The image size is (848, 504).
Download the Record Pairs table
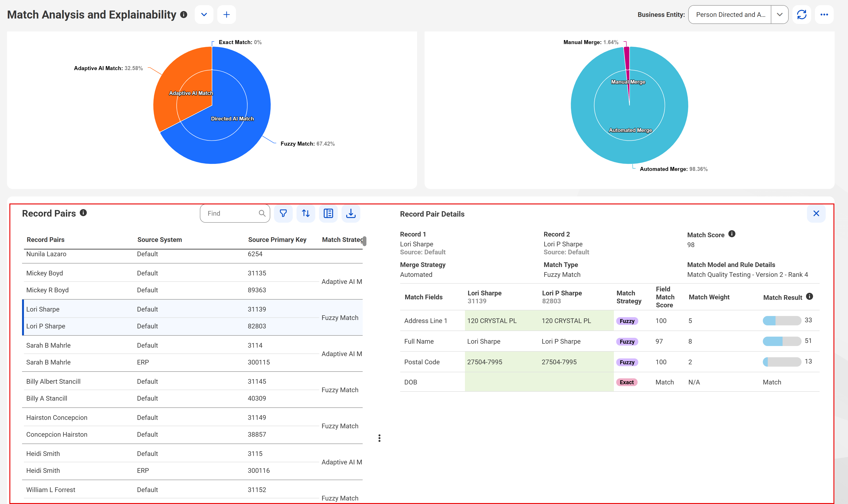click(351, 213)
